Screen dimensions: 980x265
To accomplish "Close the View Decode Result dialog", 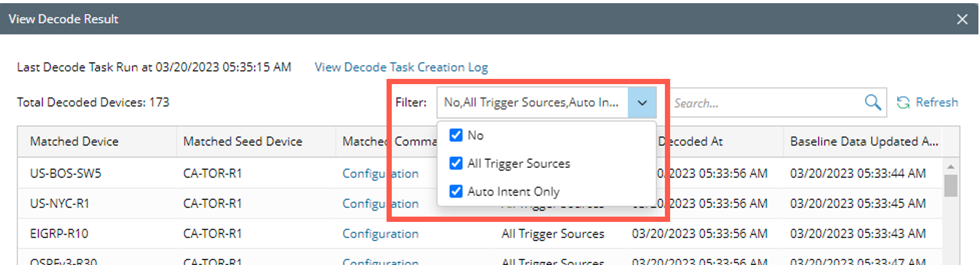I will (x=962, y=19).
